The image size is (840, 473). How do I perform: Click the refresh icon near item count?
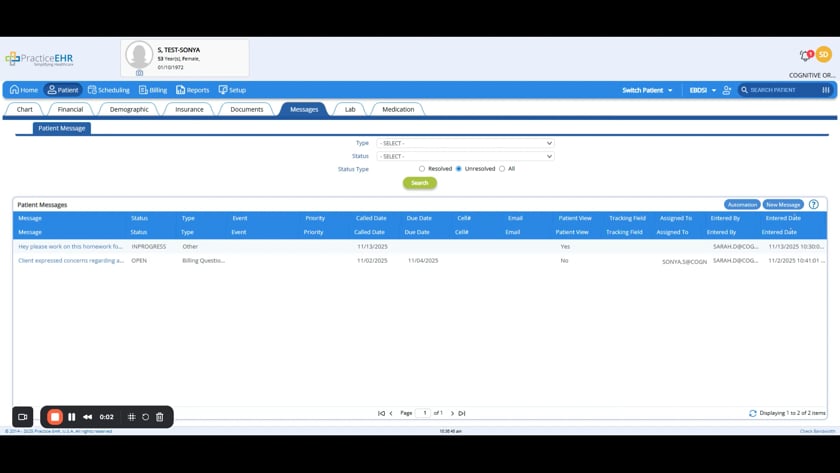click(753, 413)
